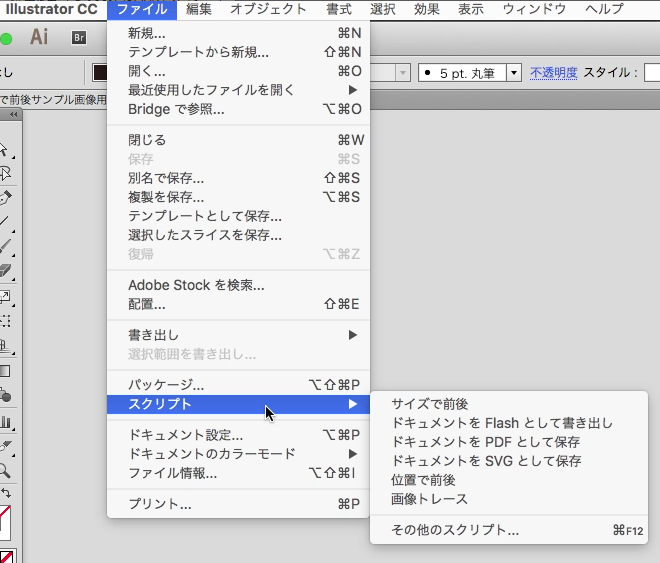Select the Eraser tool in toolbar

pyautogui.click(x=5, y=270)
